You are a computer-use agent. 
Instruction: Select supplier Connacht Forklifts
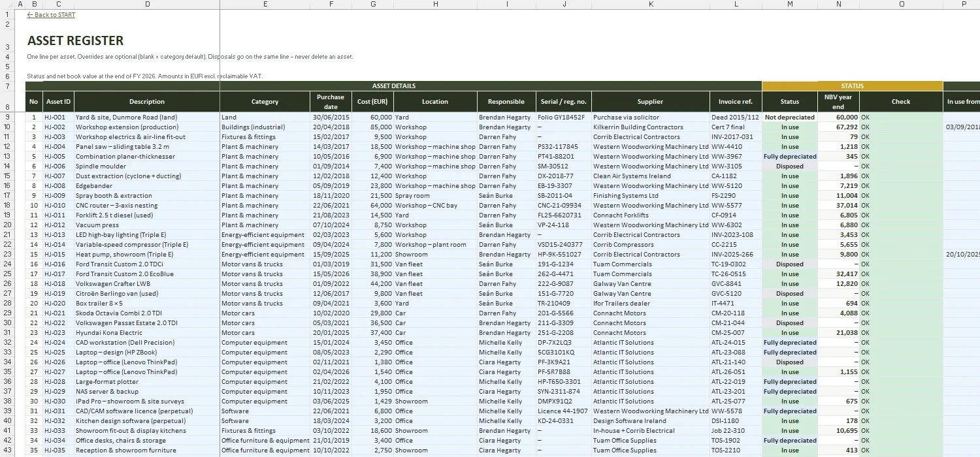point(651,215)
